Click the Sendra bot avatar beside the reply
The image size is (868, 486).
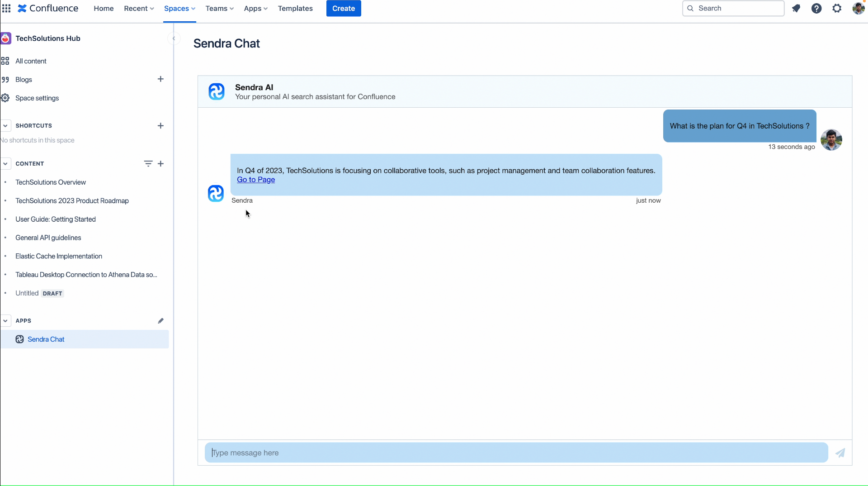coord(216,193)
